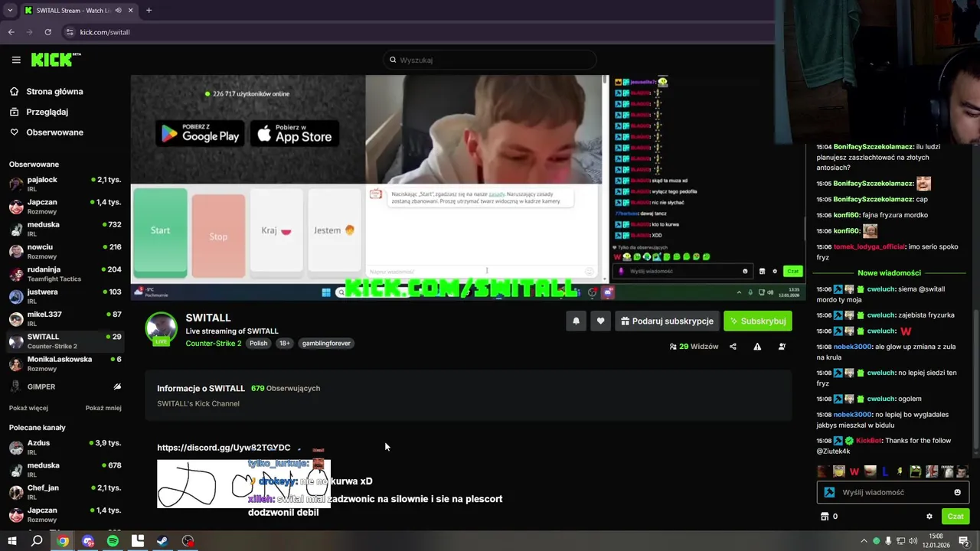This screenshot has height=551, width=980.
Task: Click the KICK logo
Action: [x=56, y=60]
